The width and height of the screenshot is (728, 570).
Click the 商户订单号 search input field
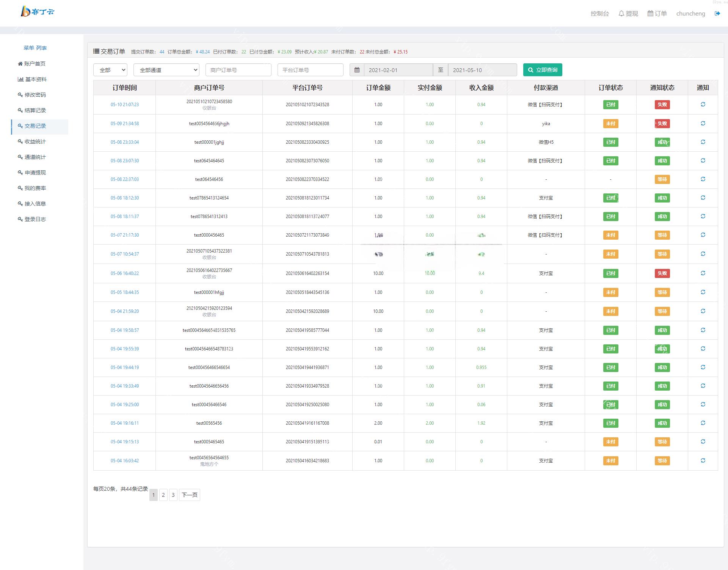[238, 70]
